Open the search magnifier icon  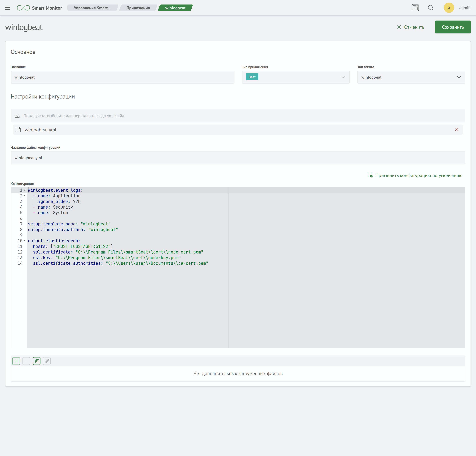pyautogui.click(x=431, y=8)
